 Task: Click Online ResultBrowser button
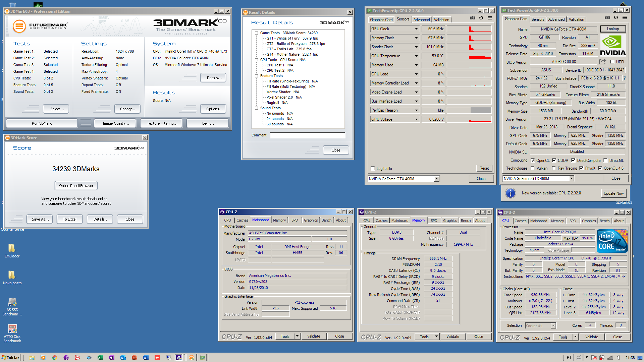(76, 186)
